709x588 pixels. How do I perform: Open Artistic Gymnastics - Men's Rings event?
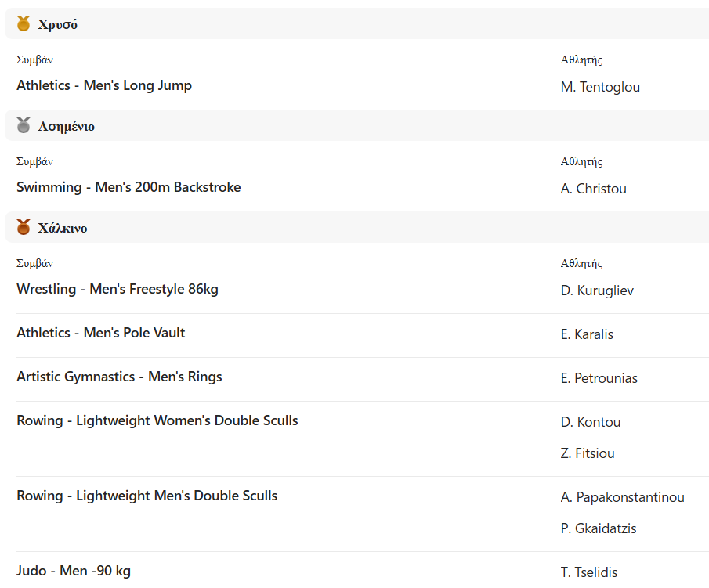119,377
